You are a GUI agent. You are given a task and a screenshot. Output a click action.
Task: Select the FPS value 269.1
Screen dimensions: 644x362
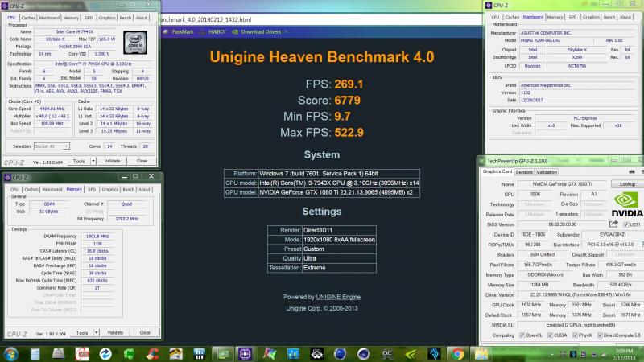click(x=349, y=84)
